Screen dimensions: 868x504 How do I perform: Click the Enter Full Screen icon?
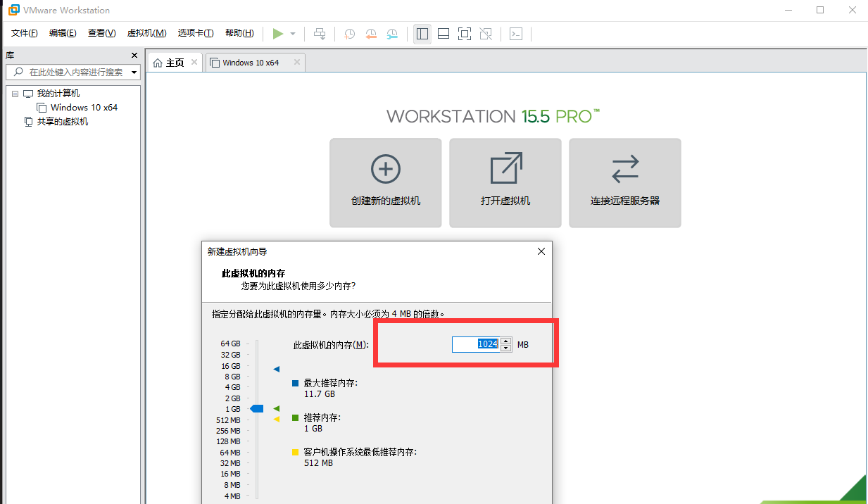click(465, 33)
